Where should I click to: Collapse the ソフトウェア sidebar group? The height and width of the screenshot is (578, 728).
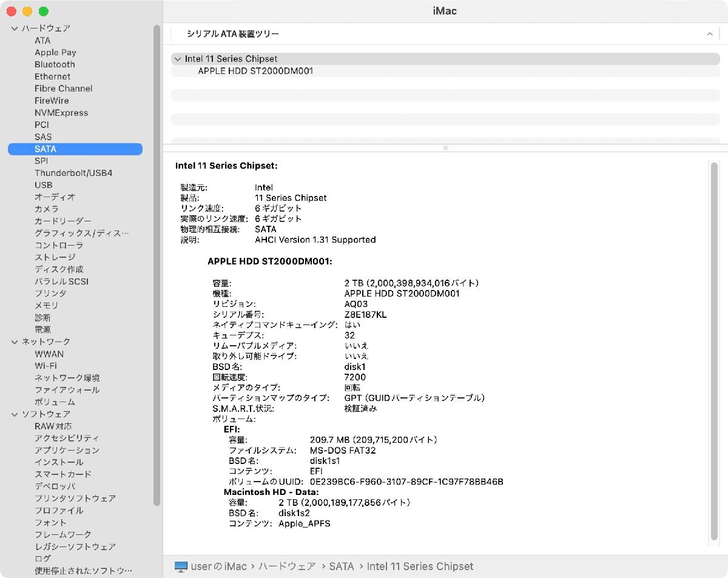coord(15,414)
